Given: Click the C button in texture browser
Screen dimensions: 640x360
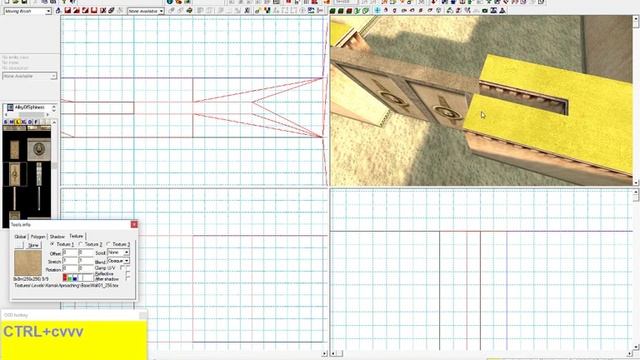Looking at the screenshot, I should click(x=24, y=122).
